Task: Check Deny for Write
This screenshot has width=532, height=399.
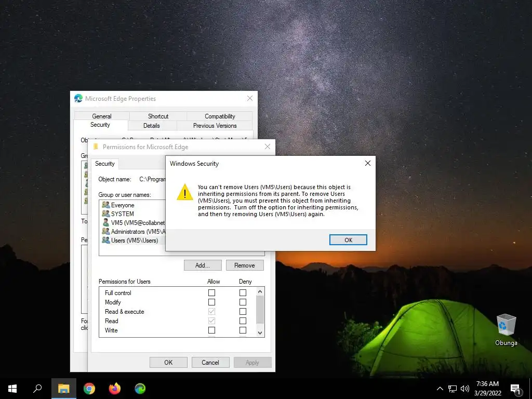Action: 243,330
